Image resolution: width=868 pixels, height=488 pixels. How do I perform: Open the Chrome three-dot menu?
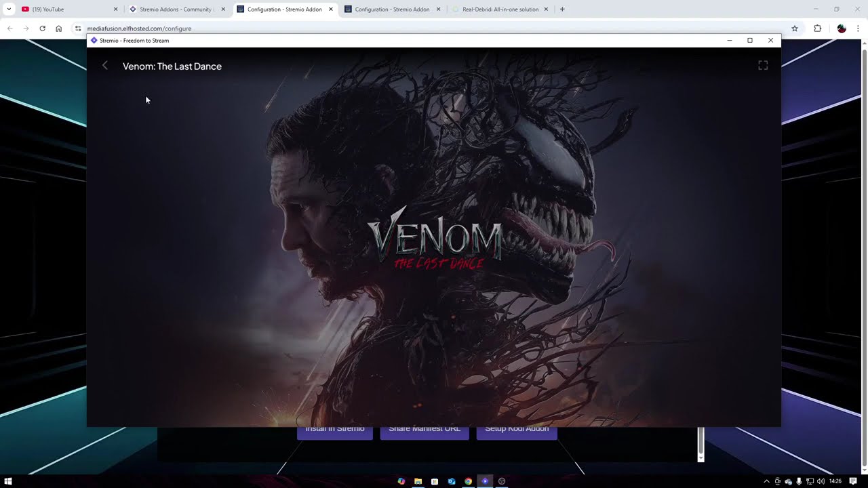(858, 28)
